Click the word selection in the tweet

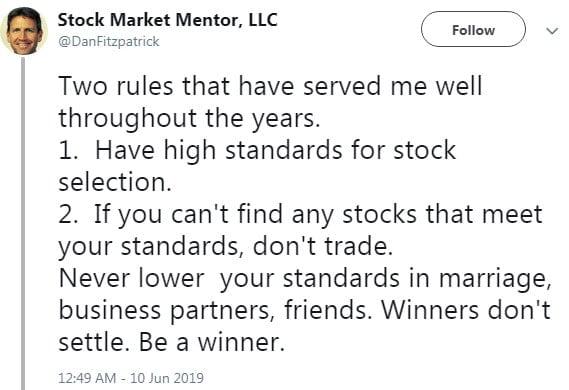pos(115,182)
